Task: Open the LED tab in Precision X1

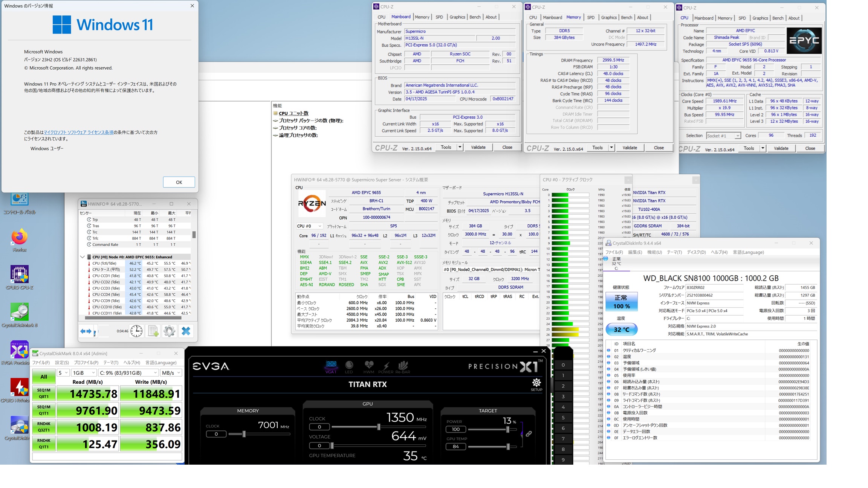Action: coord(349,366)
